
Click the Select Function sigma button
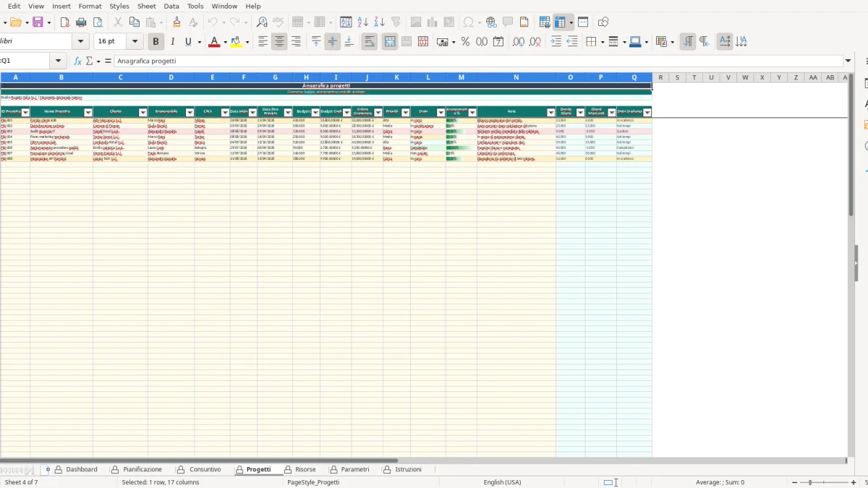(x=90, y=61)
